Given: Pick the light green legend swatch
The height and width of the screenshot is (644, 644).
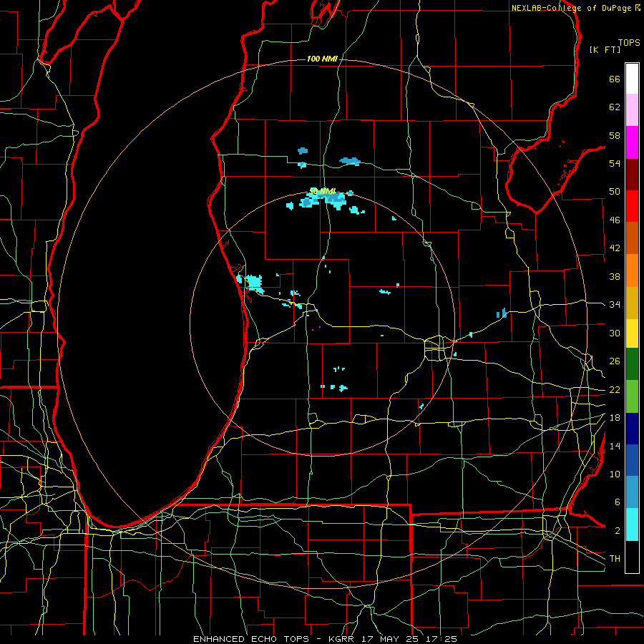Looking at the screenshot, I should click(632, 396).
